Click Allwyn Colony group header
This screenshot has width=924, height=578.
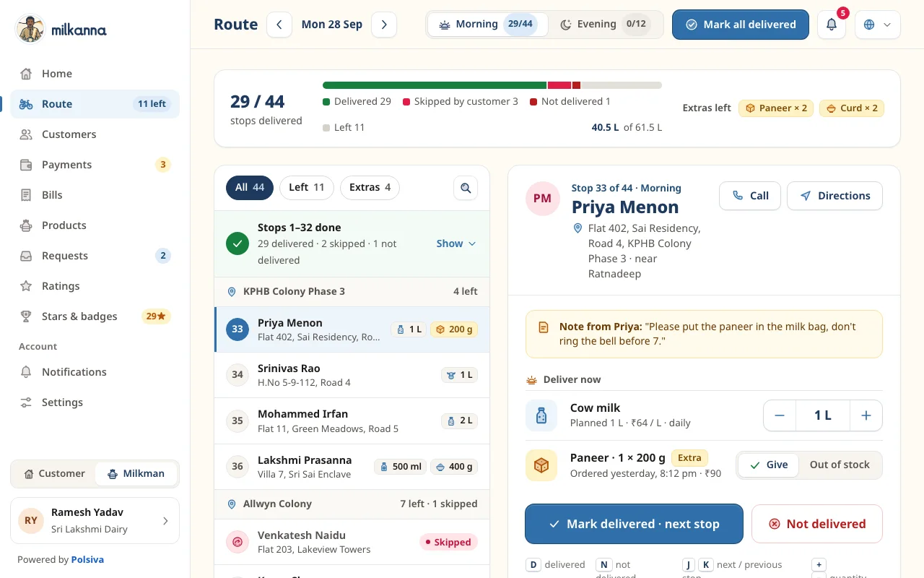click(352, 504)
